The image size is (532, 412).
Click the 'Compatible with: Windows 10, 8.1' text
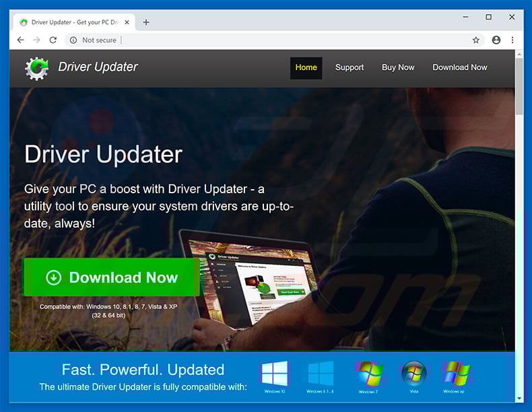click(x=108, y=311)
